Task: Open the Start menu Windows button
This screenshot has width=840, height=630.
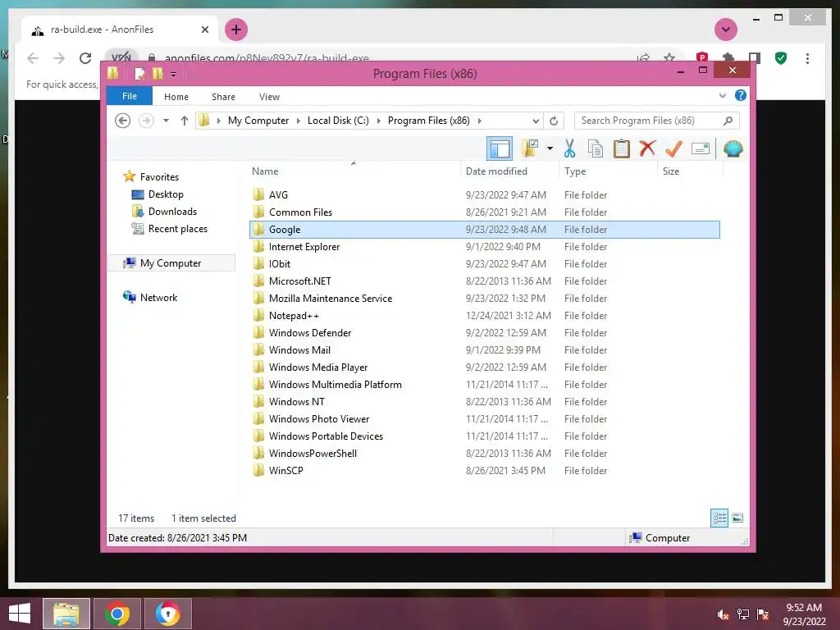Action: coord(20,614)
